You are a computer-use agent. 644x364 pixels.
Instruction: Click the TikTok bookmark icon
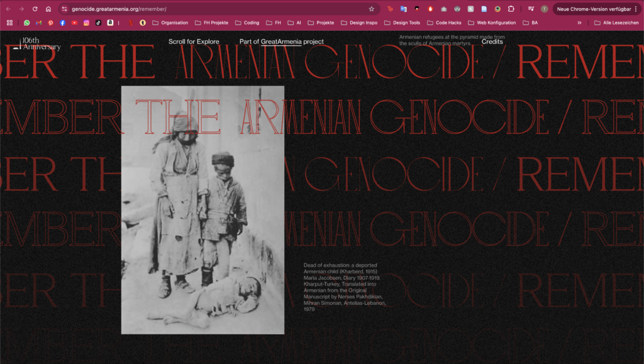99,23
